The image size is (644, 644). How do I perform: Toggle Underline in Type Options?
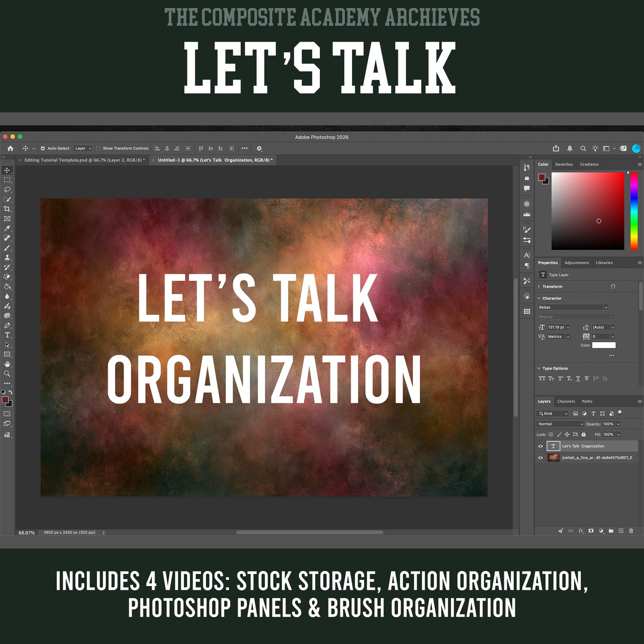578,379
